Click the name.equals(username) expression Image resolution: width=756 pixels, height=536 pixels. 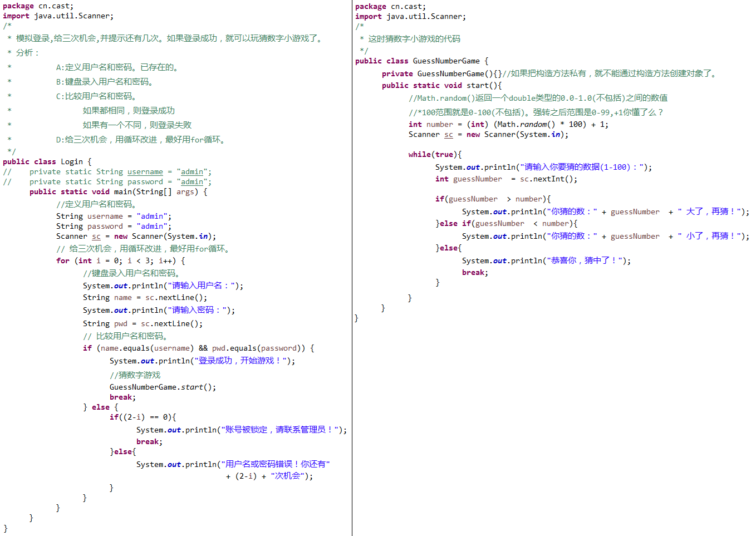[x=147, y=348]
